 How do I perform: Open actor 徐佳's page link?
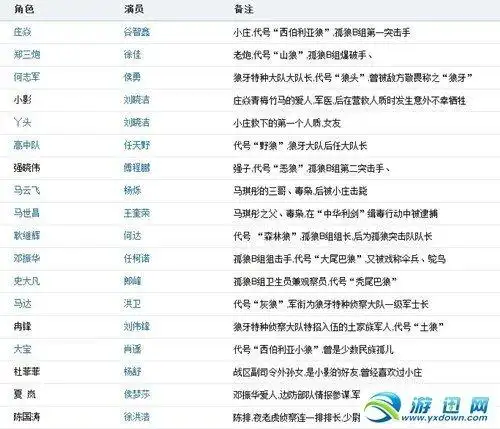[132, 54]
